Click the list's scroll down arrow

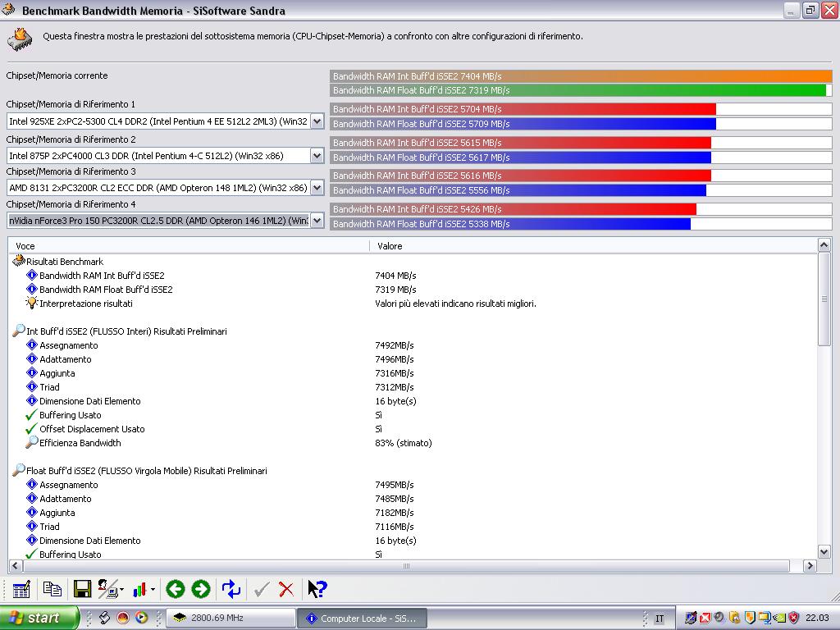tap(824, 552)
